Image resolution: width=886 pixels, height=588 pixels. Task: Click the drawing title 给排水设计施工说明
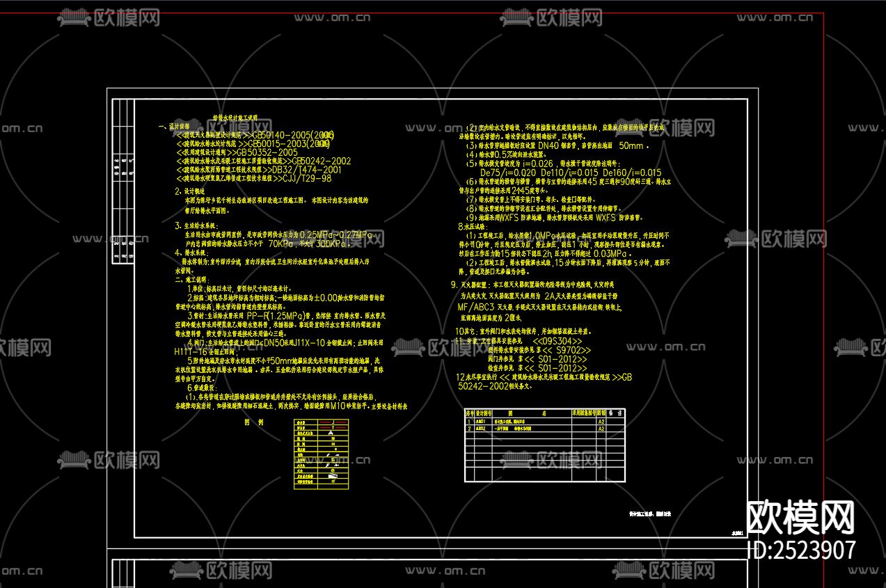click(235, 118)
